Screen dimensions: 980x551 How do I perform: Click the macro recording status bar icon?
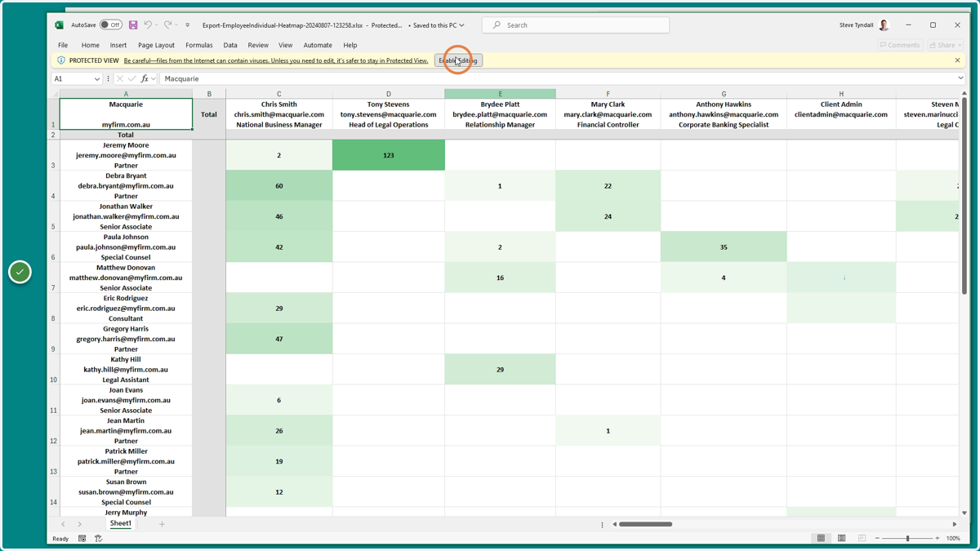82,539
